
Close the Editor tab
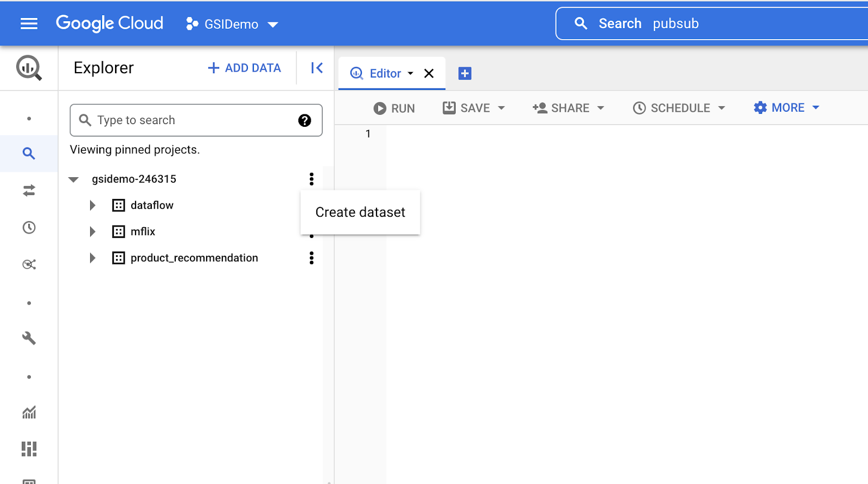point(429,73)
